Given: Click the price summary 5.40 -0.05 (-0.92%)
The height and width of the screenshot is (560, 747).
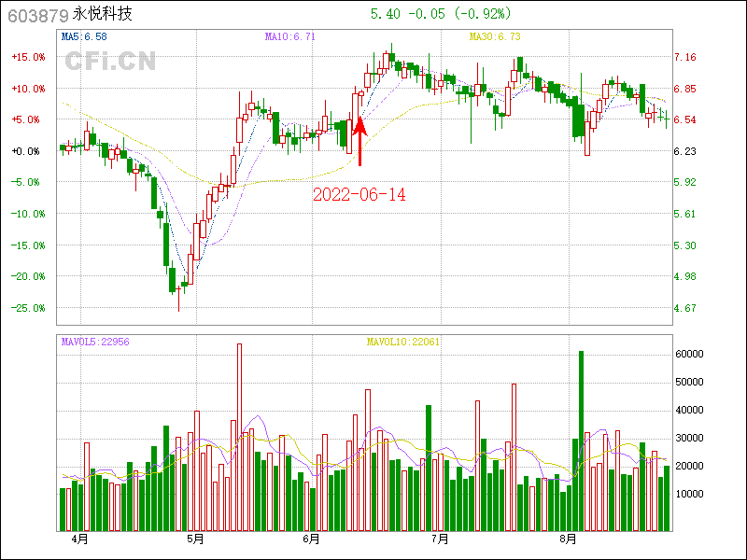Looking at the screenshot, I should [441, 14].
